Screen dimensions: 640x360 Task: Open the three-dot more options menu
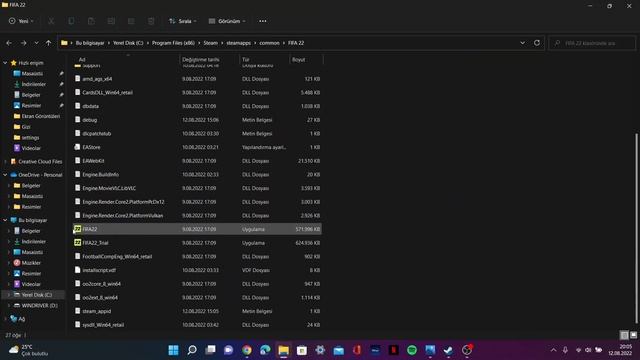pyautogui.click(x=262, y=21)
